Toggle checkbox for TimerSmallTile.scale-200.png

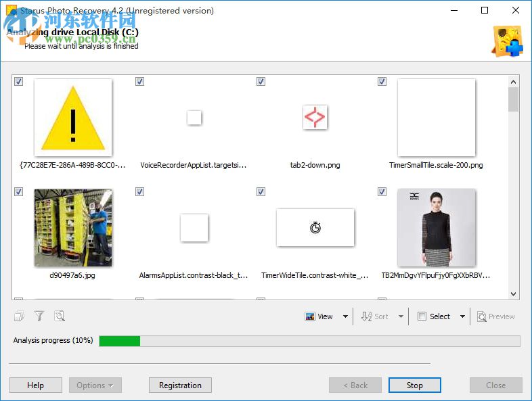[382, 81]
